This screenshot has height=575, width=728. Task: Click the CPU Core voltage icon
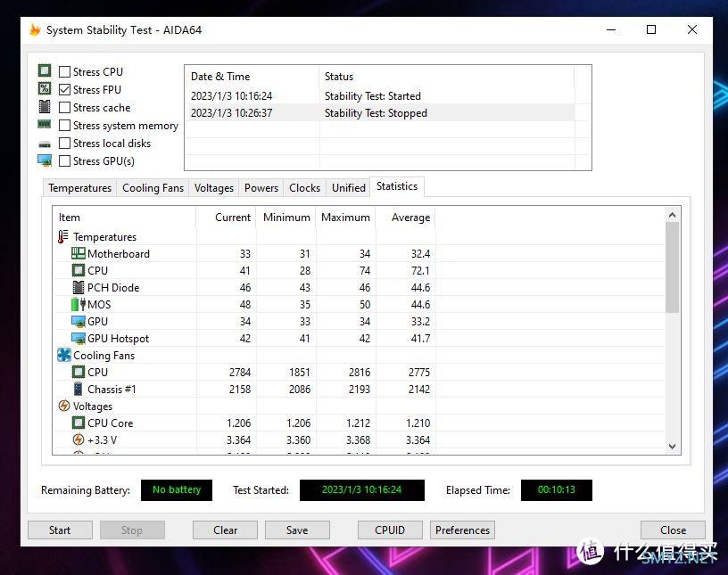(x=79, y=423)
